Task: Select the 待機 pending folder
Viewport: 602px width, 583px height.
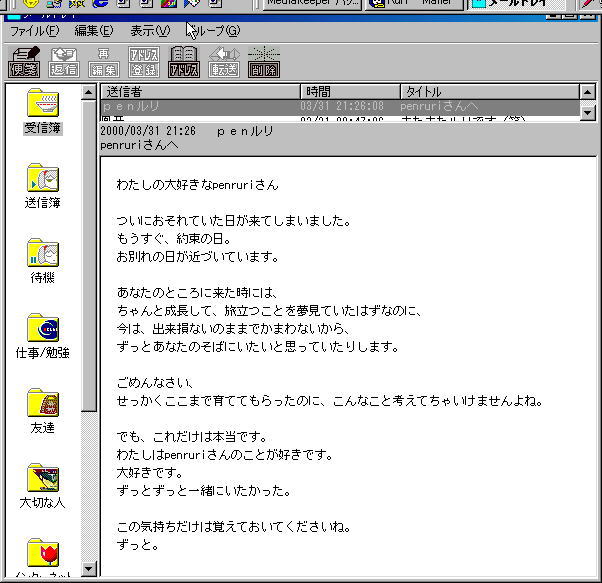Action: click(42, 261)
